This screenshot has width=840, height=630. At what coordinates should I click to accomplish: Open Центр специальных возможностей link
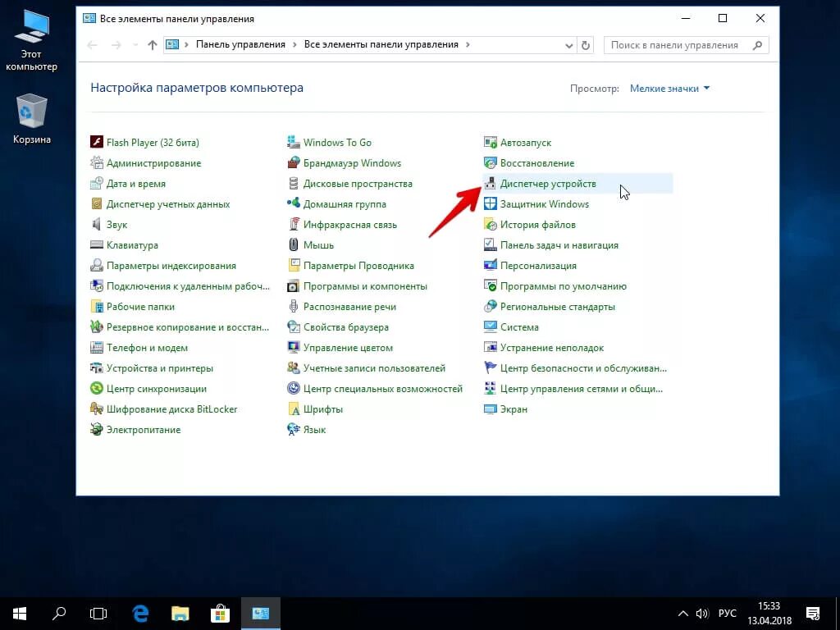point(383,389)
